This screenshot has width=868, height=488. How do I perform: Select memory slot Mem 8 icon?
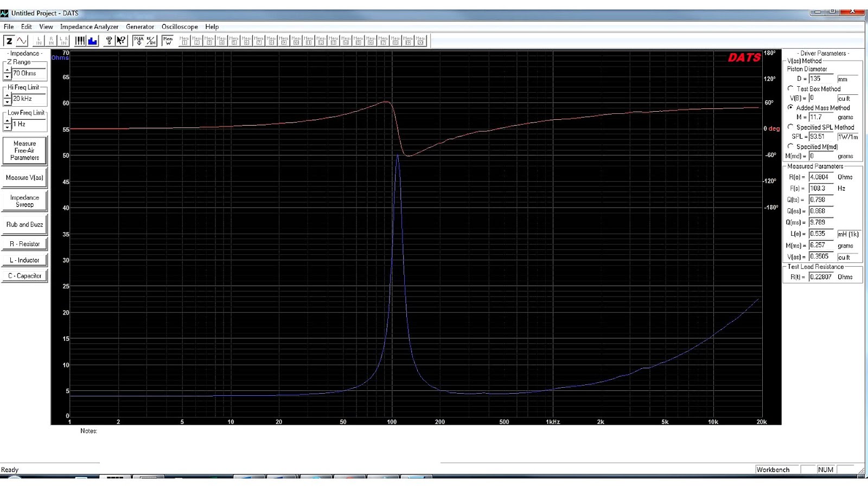click(x=271, y=41)
